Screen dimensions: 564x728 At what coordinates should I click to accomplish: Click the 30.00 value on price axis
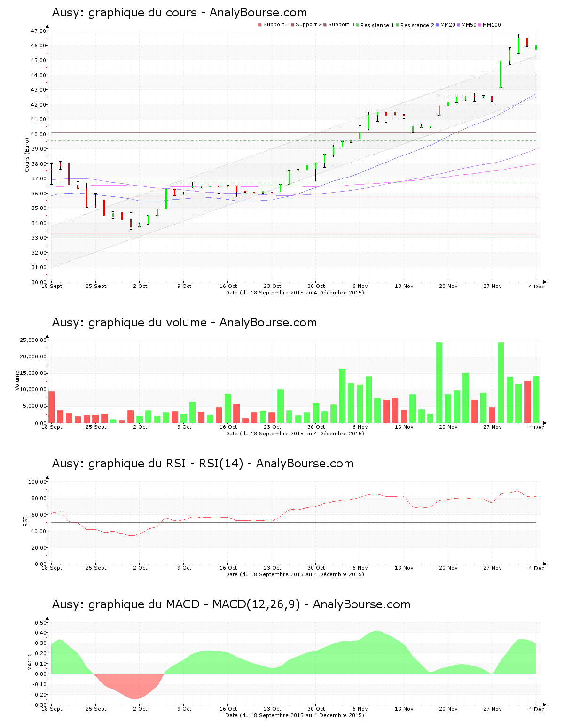[38, 282]
